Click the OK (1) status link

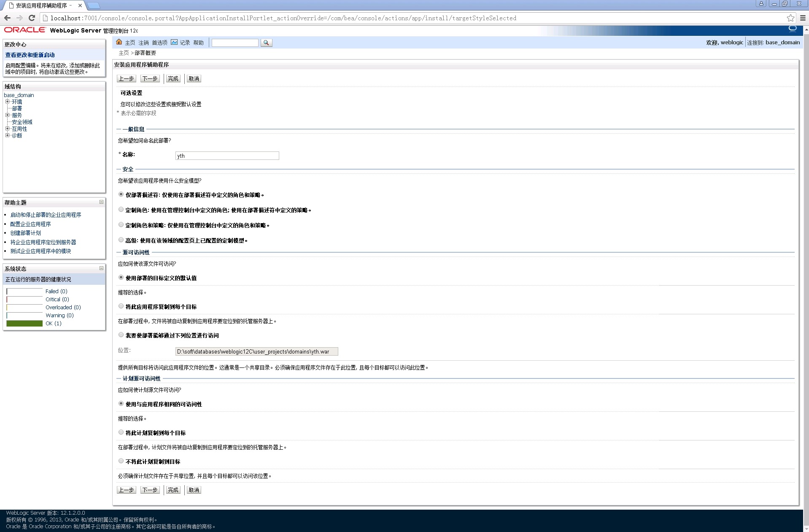click(x=53, y=323)
